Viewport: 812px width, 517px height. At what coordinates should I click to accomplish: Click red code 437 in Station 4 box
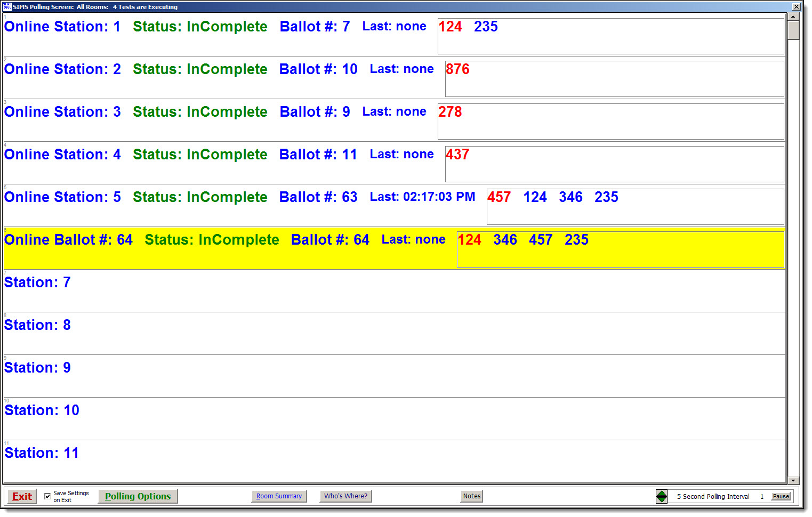click(457, 155)
